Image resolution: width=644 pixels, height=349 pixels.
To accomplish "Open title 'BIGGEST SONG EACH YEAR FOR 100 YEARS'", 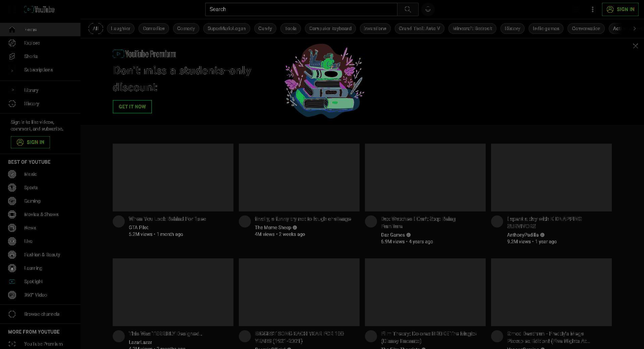I will (x=299, y=337).
